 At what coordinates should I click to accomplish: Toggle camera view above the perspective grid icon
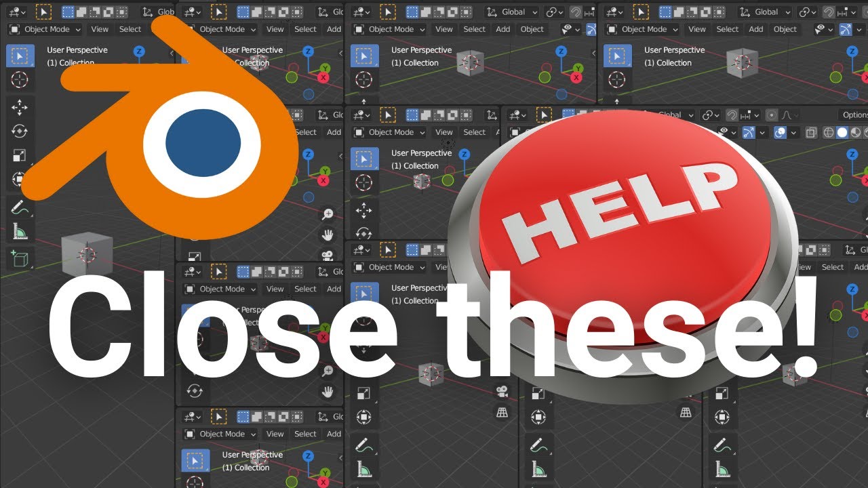[502, 391]
